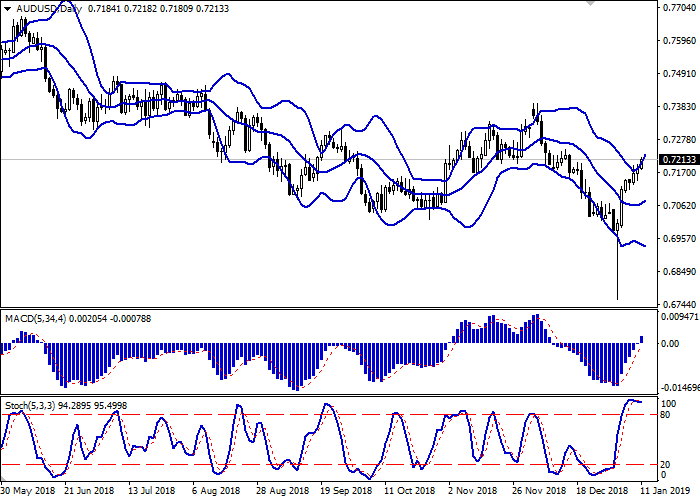Image resolution: width=700 pixels, height=500 pixels.
Task: Click the horizontal current price line
Action: pos(300,159)
